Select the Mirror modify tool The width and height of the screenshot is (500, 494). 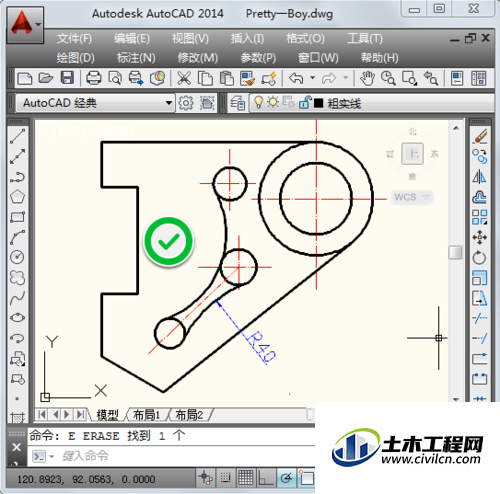pyautogui.click(x=480, y=177)
